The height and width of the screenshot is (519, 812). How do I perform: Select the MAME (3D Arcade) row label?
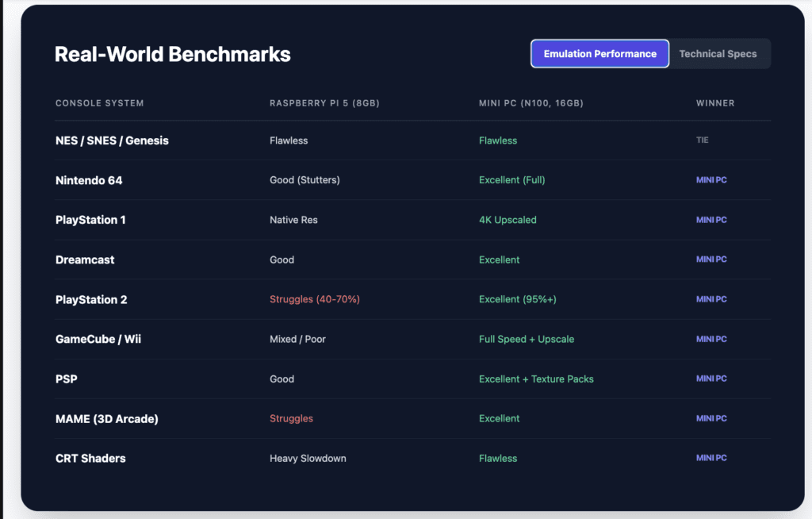pos(107,419)
